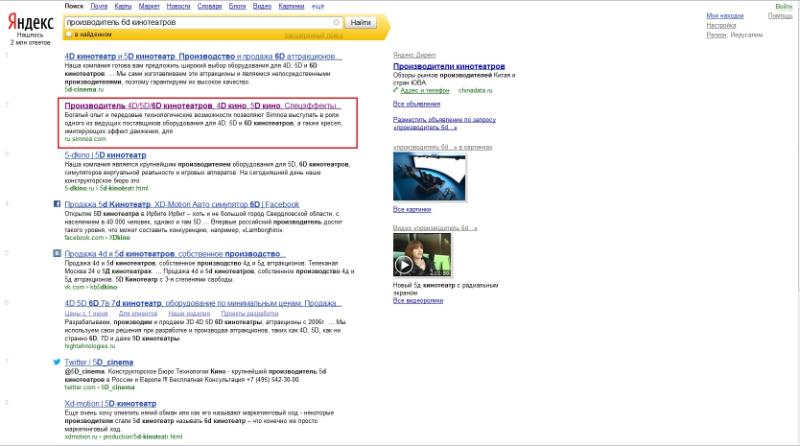Open result '5-dkino | 5D кинотеатр'
Screen dimensions: 800x446
[105, 155]
